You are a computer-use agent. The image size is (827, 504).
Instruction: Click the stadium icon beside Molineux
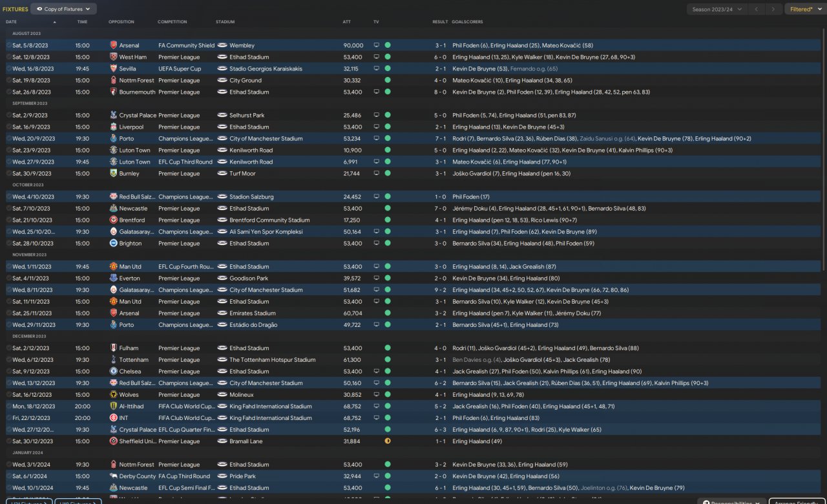coord(222,395)
